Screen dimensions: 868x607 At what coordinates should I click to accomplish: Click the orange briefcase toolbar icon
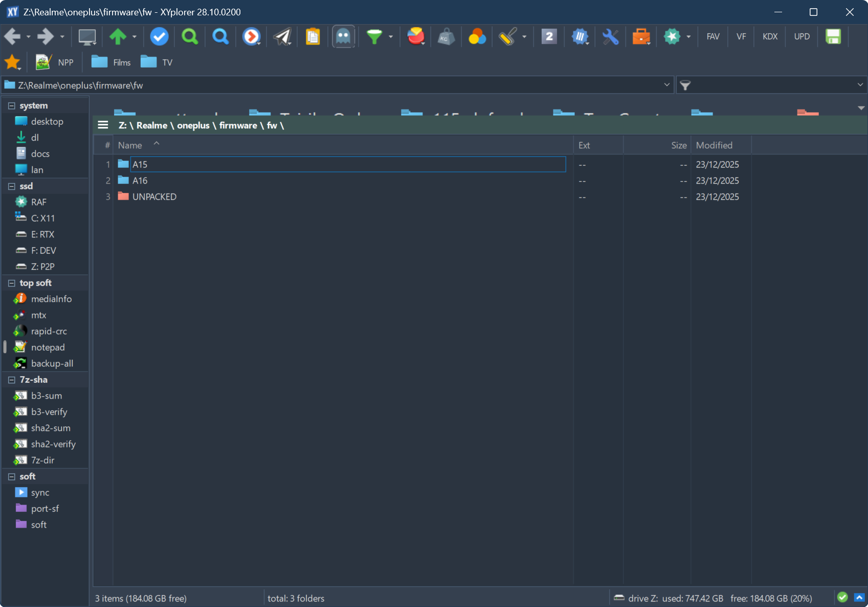[x=640, y=37]
